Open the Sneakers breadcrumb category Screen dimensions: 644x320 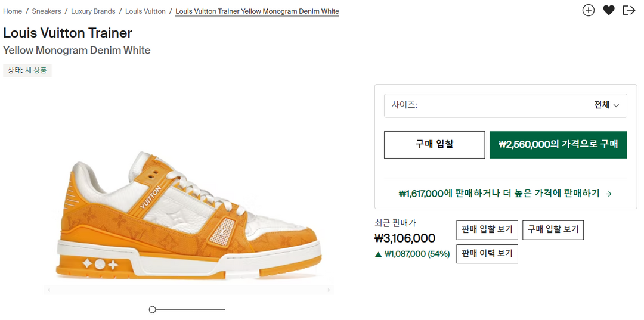(47, 11)
